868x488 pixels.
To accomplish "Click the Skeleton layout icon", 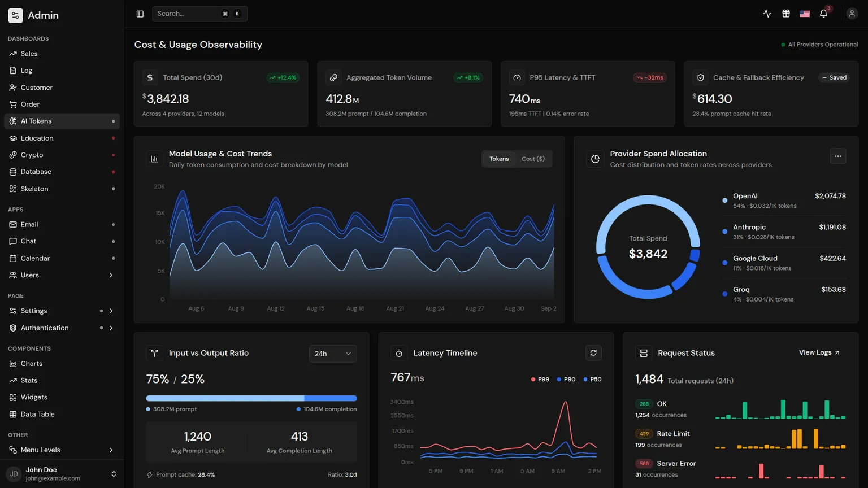I will (x=13, y=189).
